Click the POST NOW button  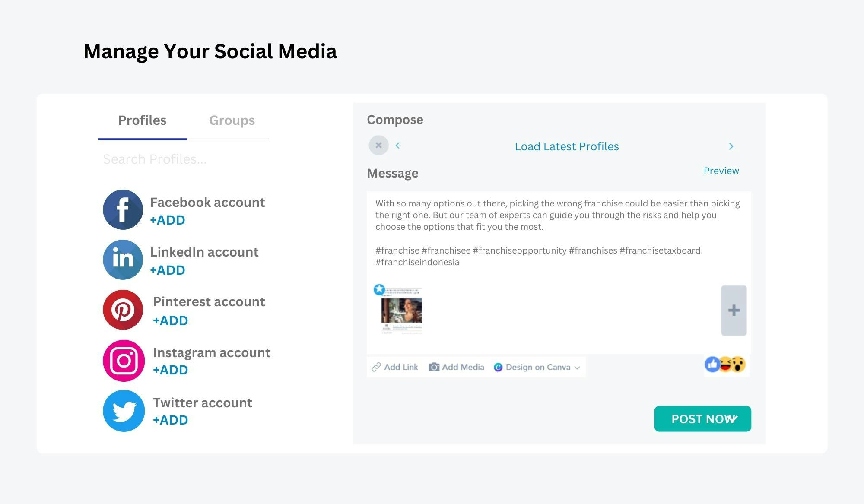(x=702, y=418)
